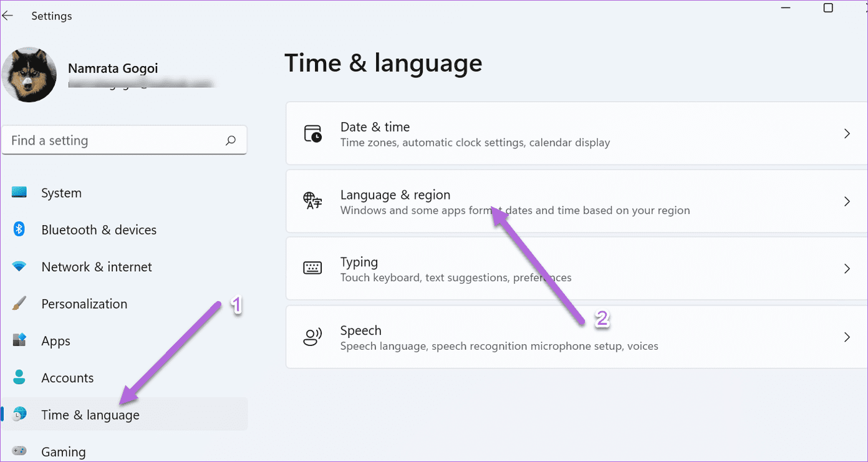Click the Find a setting search box
Screen dimensions: 868x462
tap(125, 140)
